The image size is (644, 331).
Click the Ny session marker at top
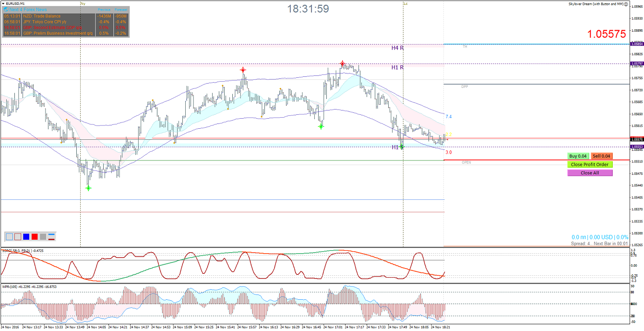click(83, 3)
